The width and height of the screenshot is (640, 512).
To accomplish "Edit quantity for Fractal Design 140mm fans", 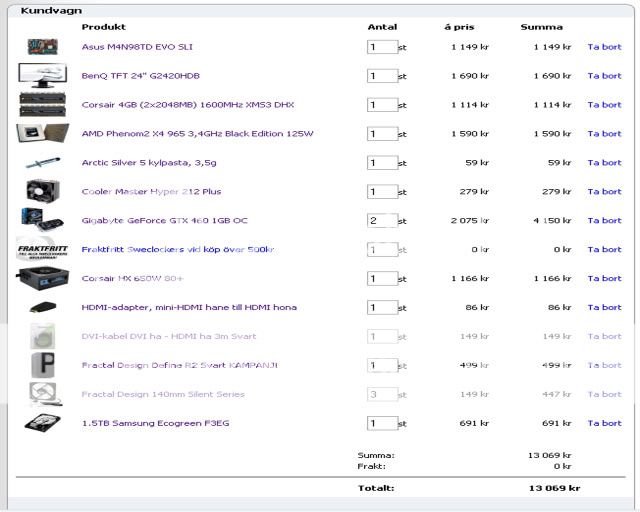I will click(382, 395).
